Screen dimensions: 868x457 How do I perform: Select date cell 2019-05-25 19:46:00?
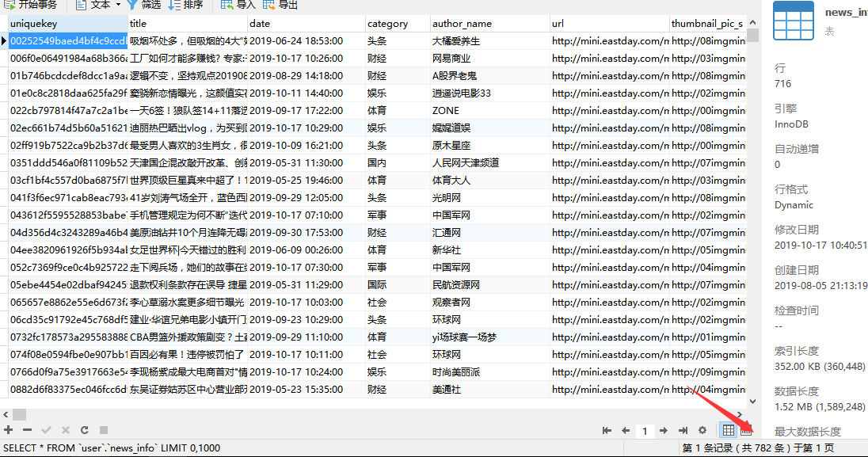[x=306, y=181]
